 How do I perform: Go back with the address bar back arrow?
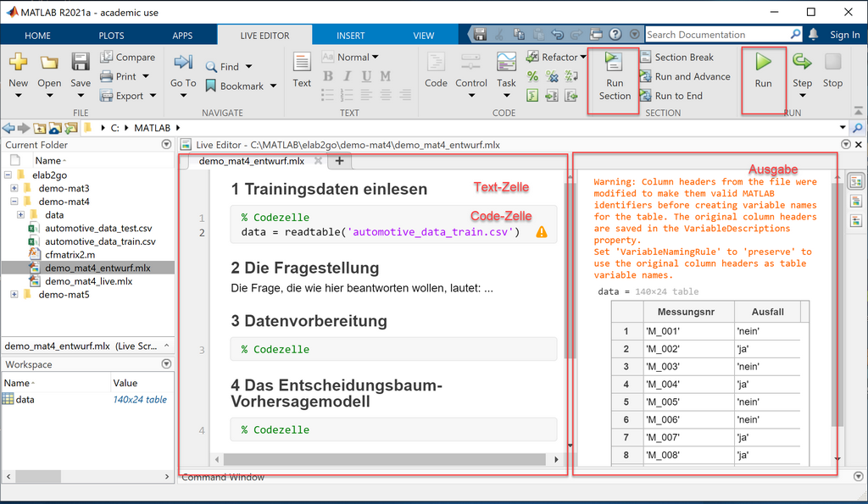click(x=8, y=128)
